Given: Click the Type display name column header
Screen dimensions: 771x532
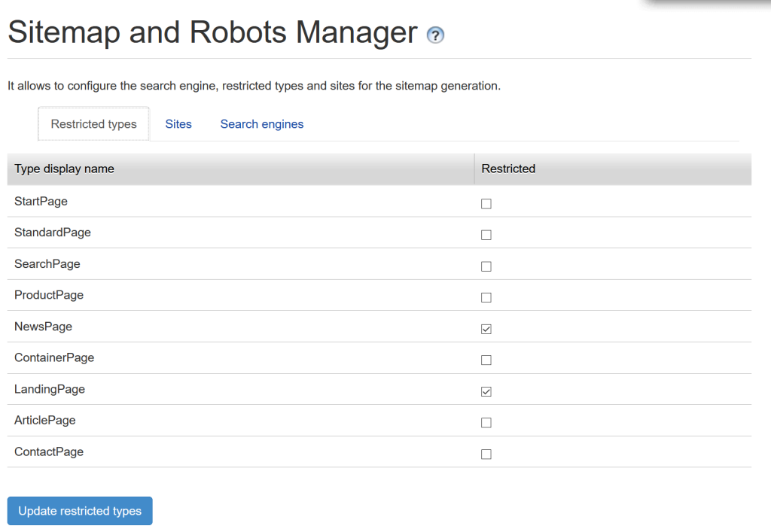Looking at the screenshot, I should click(x=64, y=169).
